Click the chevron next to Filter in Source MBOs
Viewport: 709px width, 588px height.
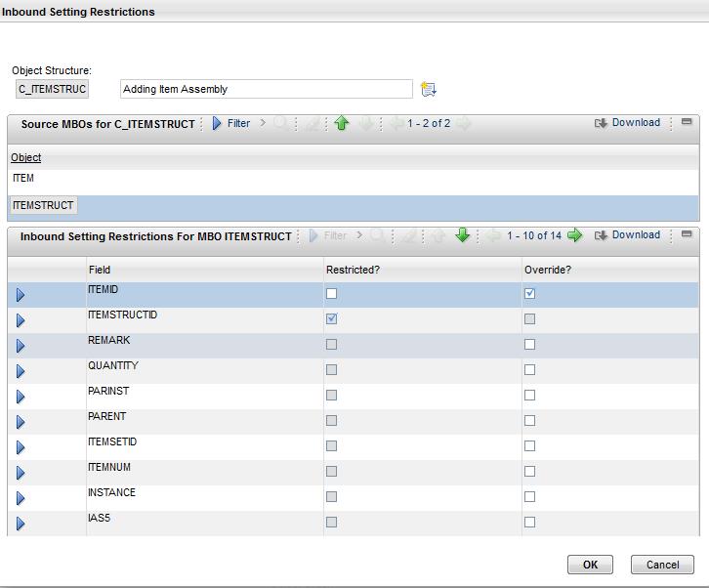[263, 122]
